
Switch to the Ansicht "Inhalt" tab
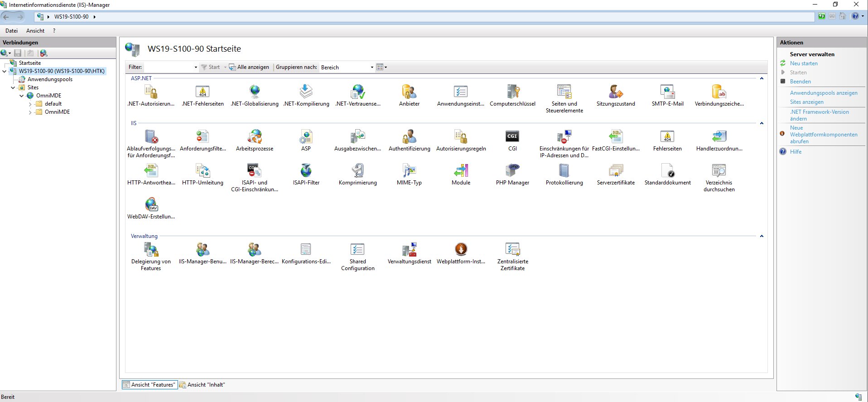coord(203,385)
